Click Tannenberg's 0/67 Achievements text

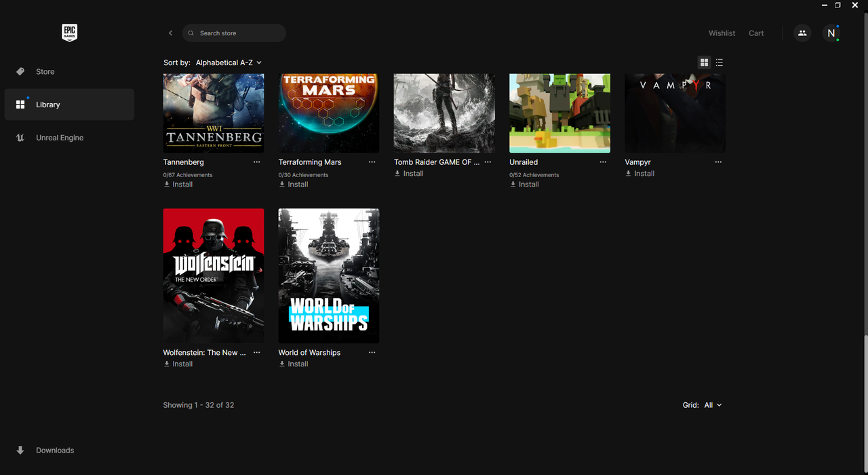point(188,175)
